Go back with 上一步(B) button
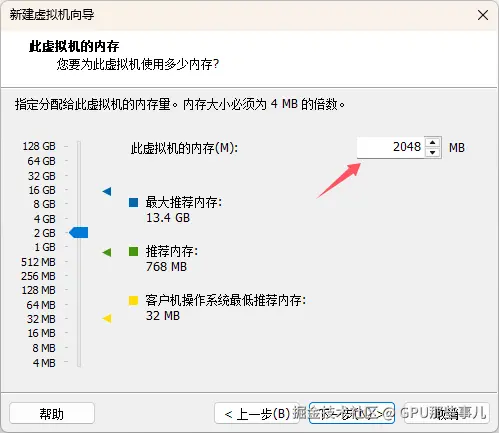The width and height of the screenshot is (499, 433). [x=257, y=414]
